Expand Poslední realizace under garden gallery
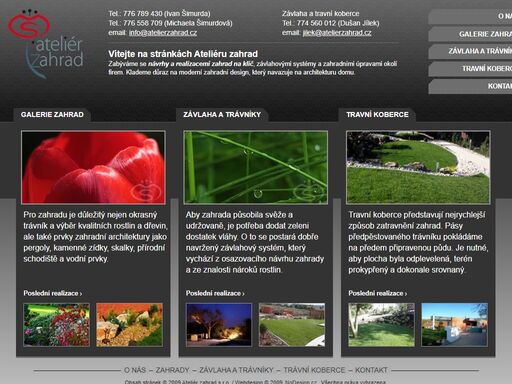 [x=53, y=293]
